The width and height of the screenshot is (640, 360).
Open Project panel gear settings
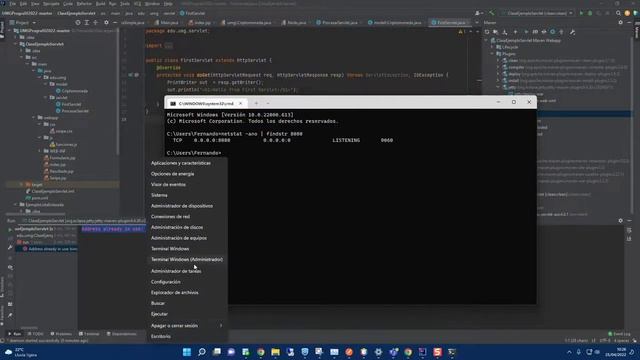[x=106, y=22]
